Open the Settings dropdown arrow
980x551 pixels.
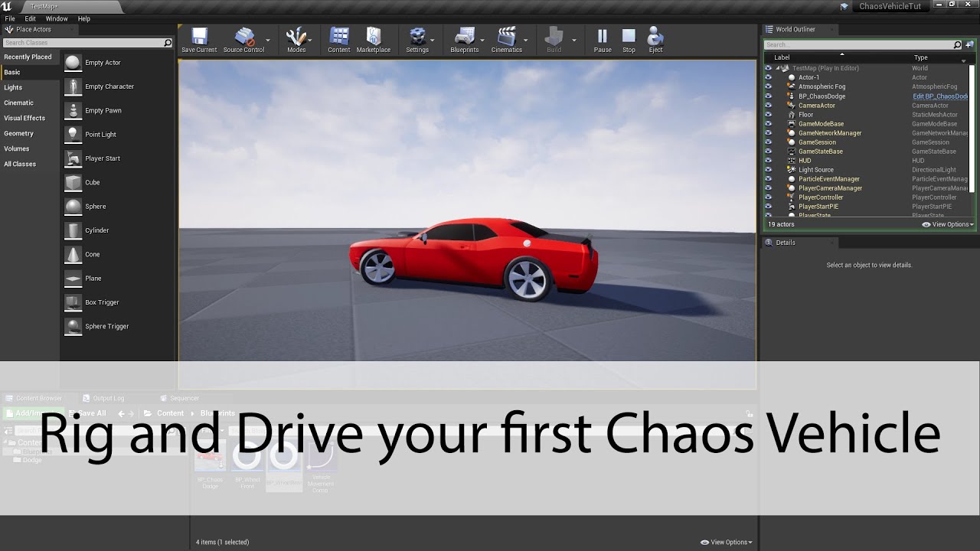click(x=433, y=41)
